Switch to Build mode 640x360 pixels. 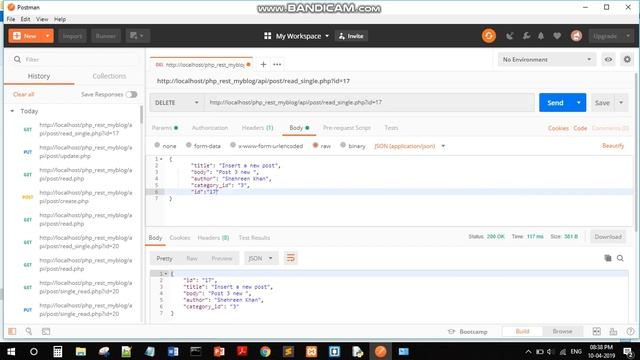pos(522,331)
